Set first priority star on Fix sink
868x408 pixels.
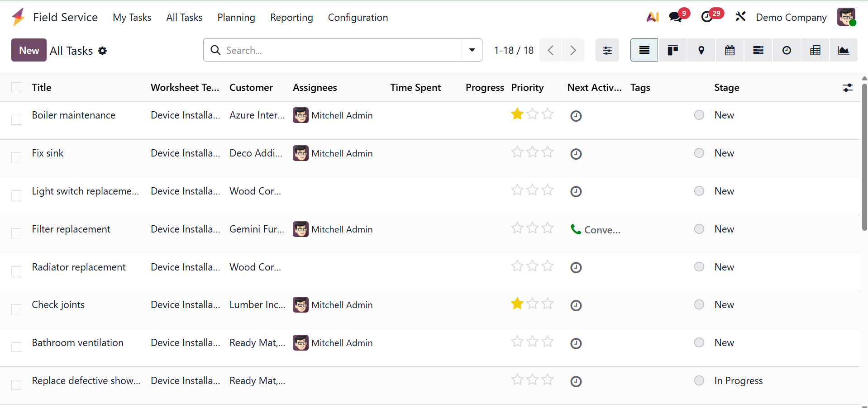(517, 152)
